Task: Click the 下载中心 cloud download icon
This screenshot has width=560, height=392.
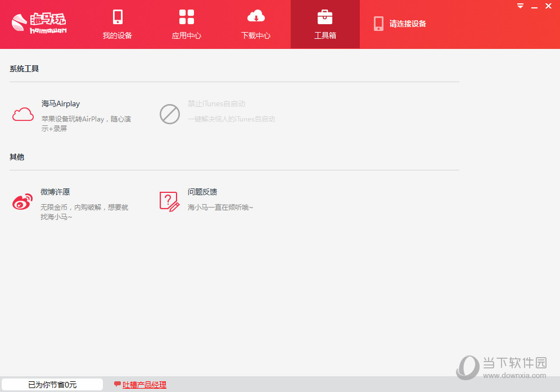Action: pyautogui.click(x=256, y=16)
